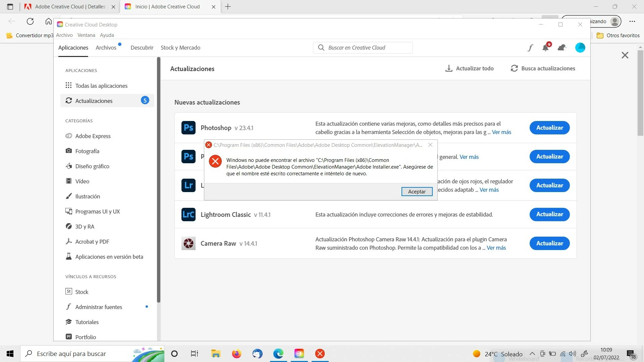Expand Ver más for Photoshop description
Viewport: 644px width, 362px height.
(501, 132)
